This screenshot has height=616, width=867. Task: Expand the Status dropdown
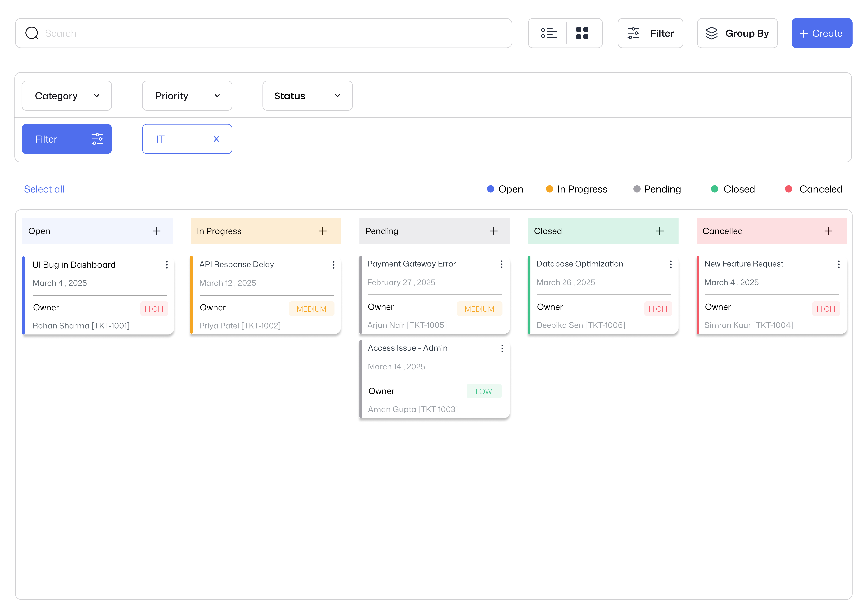(308, 96)
